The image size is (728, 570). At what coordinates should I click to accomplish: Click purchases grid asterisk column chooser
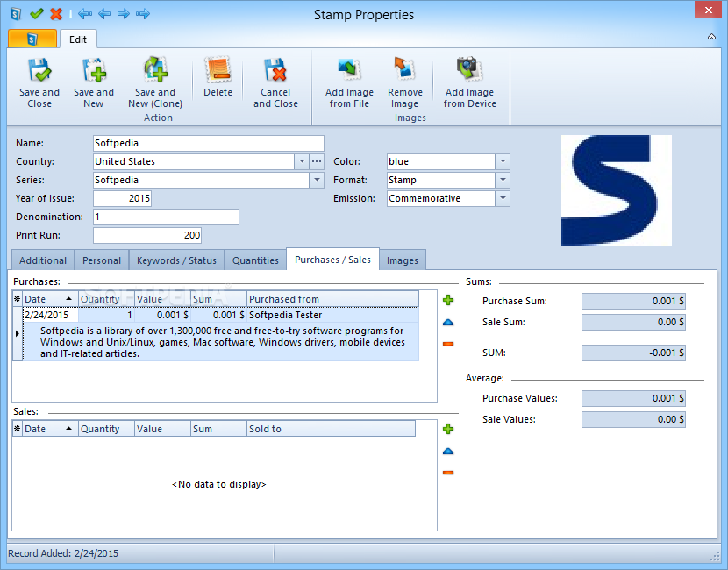tap(18, 299)
